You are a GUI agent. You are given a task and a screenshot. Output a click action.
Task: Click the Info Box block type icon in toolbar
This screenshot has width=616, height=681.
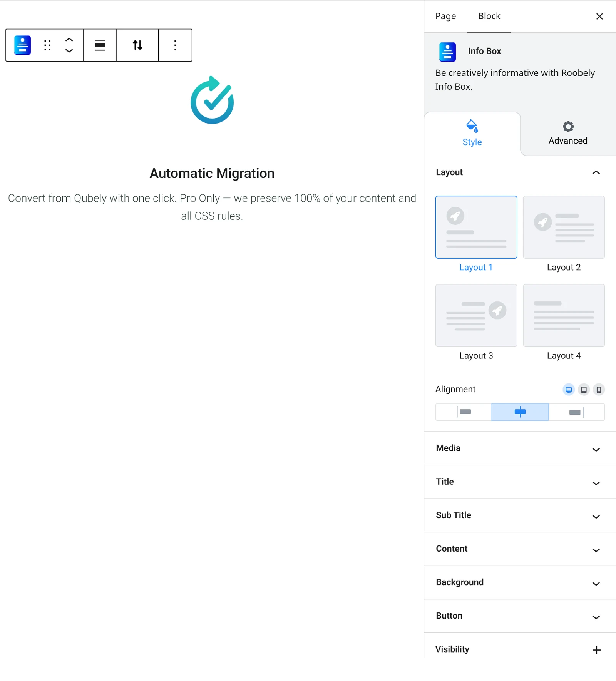click(22, 45)
